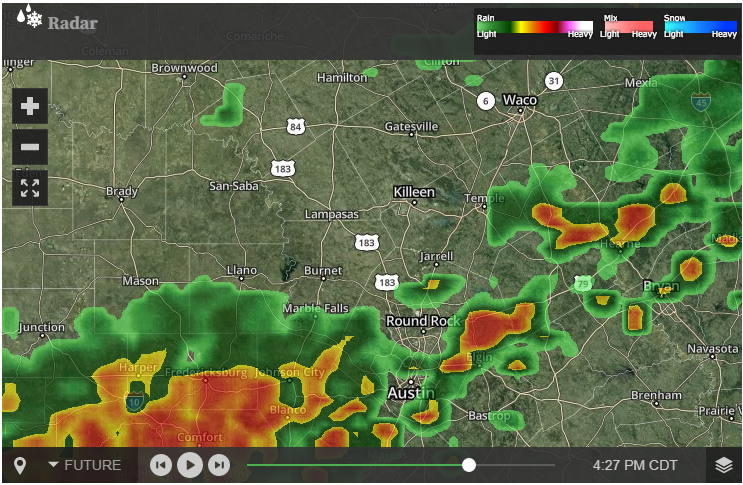Click the location pin icon
The height and width of the screenshot is (485, 743).
tap(20, 466)
